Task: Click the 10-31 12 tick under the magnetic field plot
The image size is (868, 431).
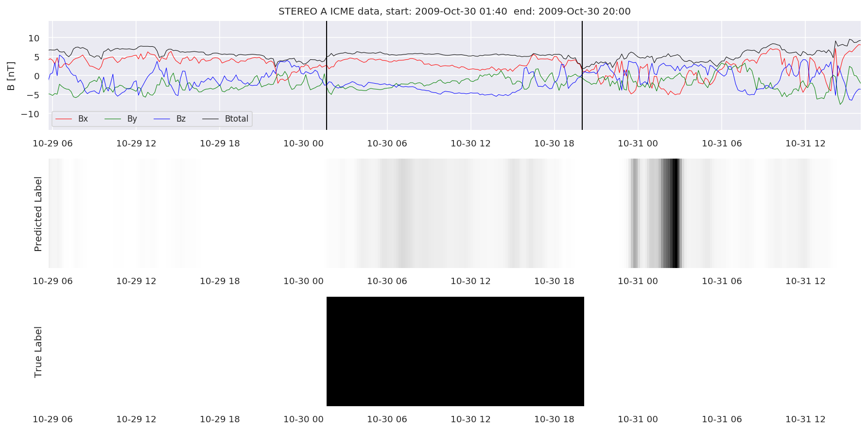Action: (805, 144)
